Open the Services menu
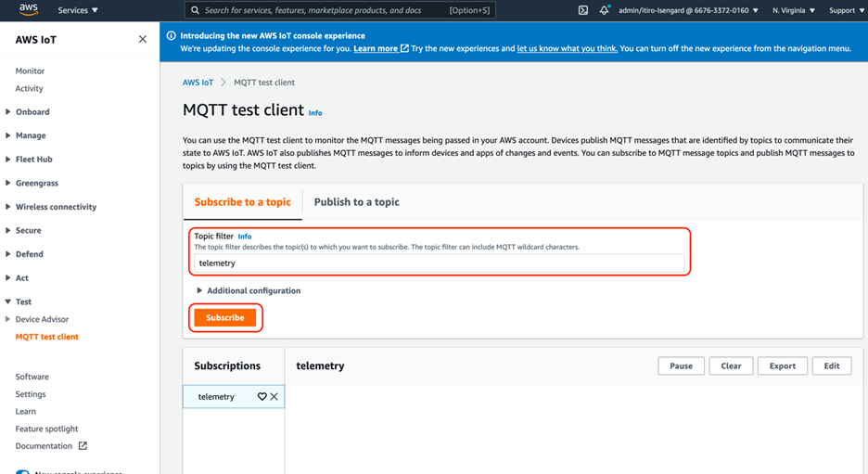This screenshot has height=474, width=868. pyautogui.click(x=78, y=10)
